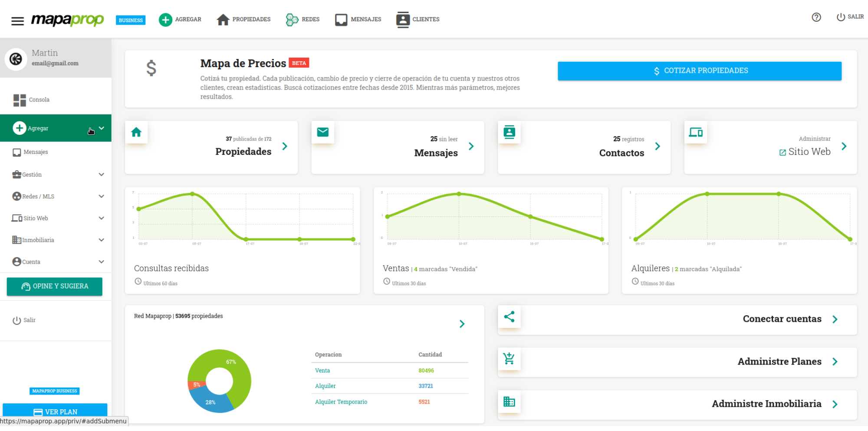Click the BUSINESS badge
868x431 pixels.
131,20
